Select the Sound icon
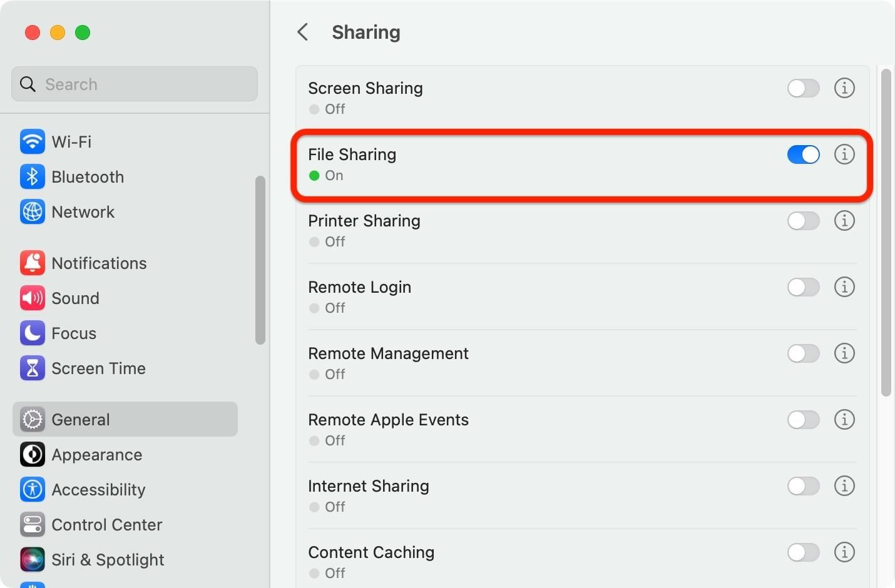 (32, 298)
